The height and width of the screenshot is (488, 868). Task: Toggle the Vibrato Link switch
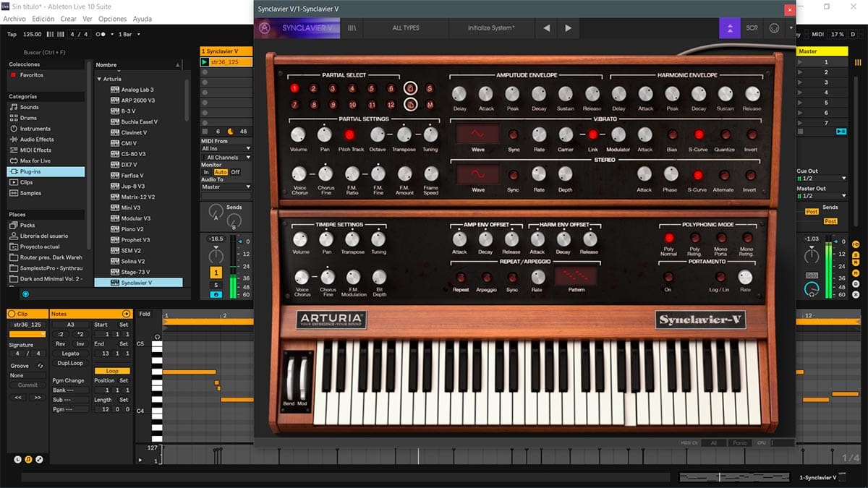pyautogui.click(x=592, y=134)
